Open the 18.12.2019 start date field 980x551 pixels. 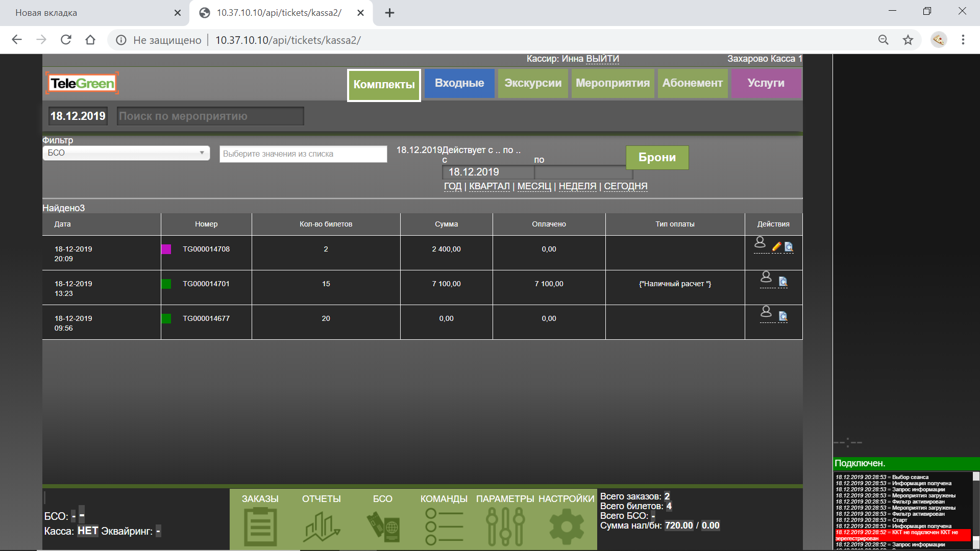(x=487, y=172)
